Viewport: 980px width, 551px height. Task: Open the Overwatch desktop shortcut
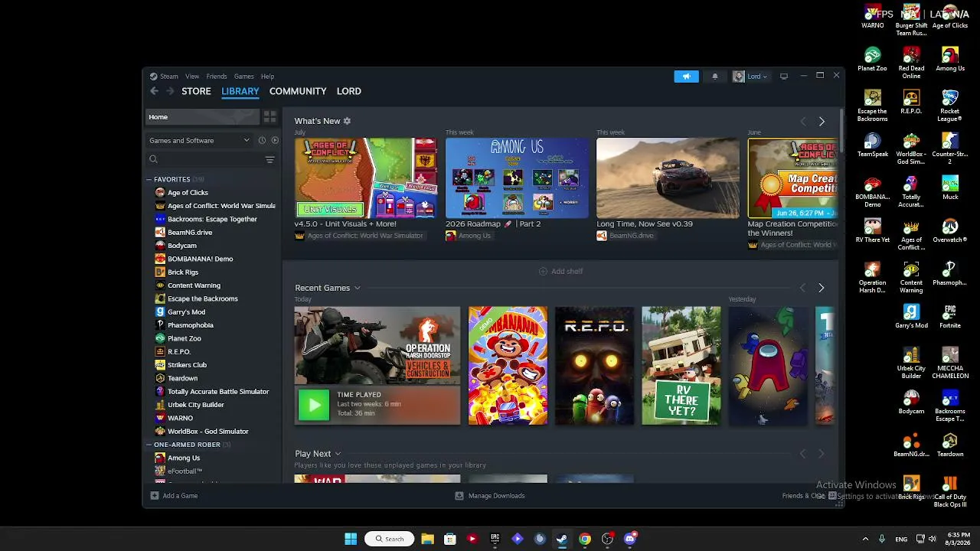click(x=950, y=231)
